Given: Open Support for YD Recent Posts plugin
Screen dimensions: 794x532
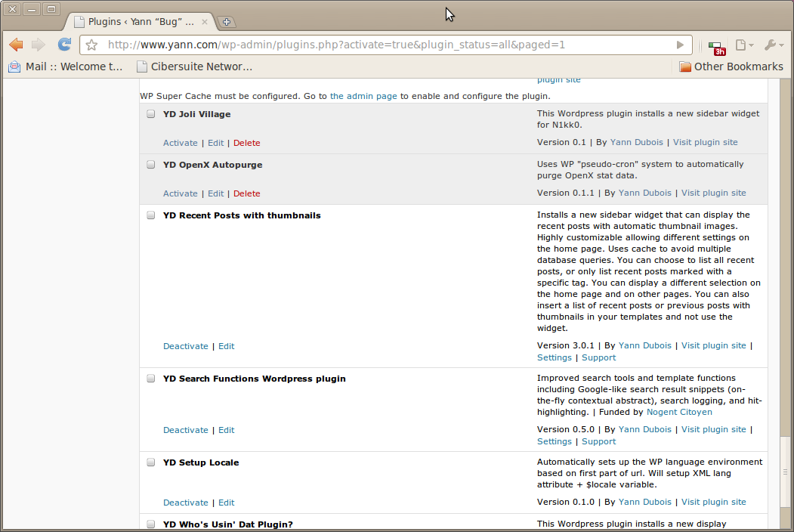Looking at the screenshot, I should 598,357.
